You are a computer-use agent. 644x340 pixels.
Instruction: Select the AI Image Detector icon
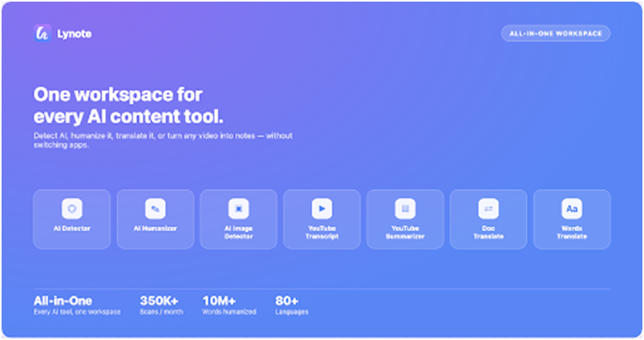[239, 208]
